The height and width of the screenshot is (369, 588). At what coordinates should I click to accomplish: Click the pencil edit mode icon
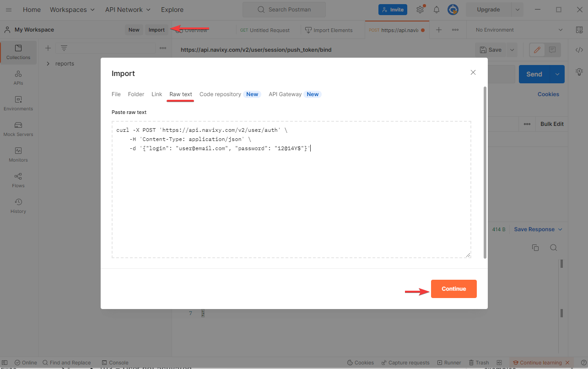[537, 50]
